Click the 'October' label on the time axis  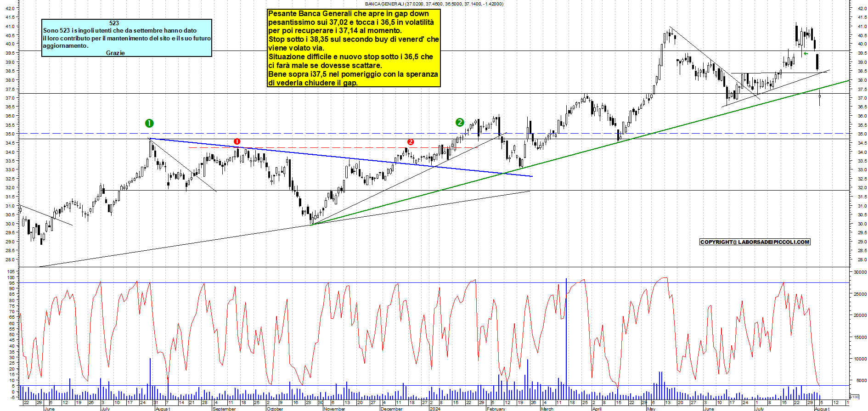pos(275,409)
